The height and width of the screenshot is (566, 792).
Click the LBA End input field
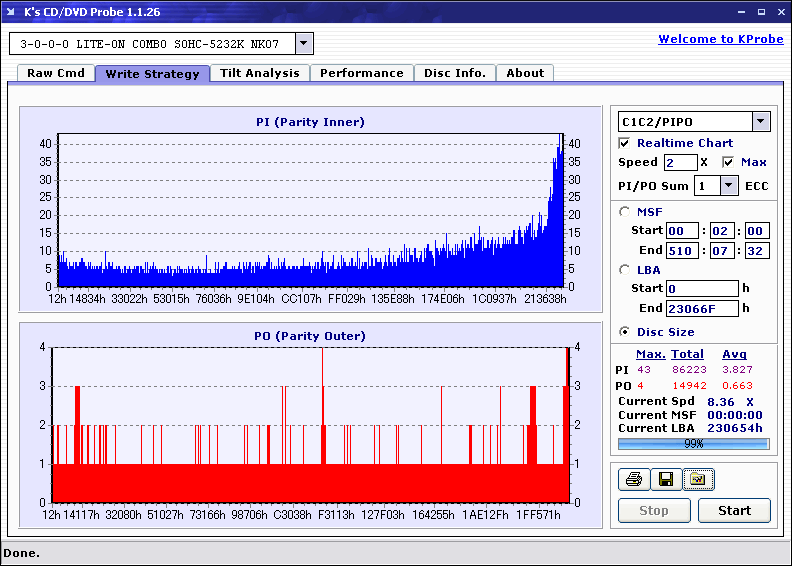point(702,308)
